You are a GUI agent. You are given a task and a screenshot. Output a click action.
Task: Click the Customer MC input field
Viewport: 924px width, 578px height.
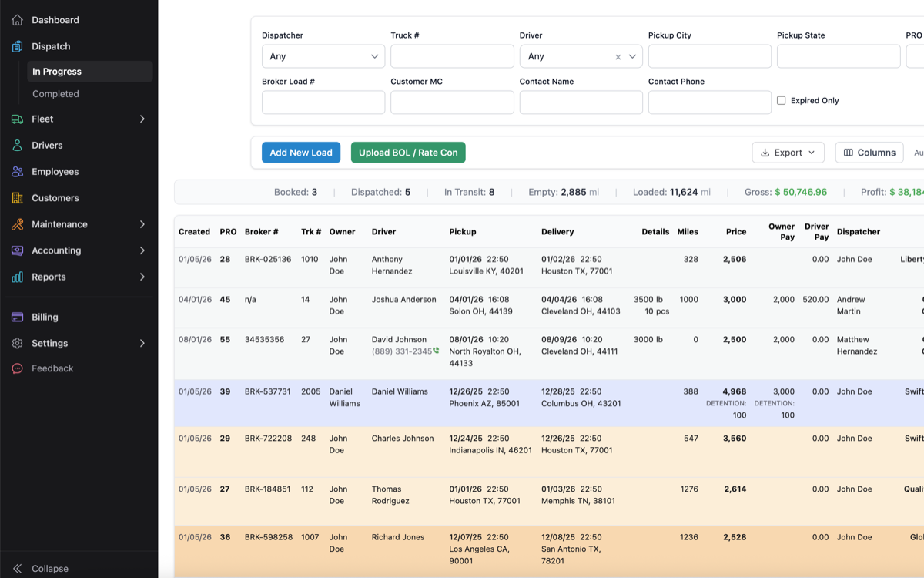click(x=452, y=102)
